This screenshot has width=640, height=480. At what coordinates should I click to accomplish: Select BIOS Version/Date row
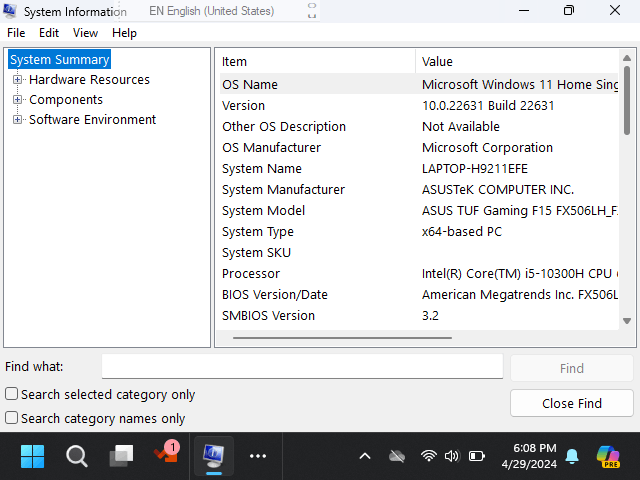[419, 295]
